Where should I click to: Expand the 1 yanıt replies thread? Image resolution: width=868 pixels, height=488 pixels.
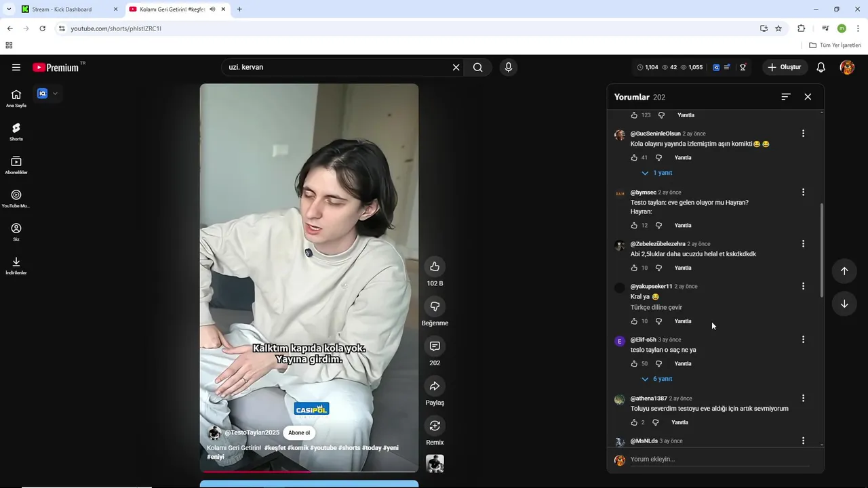coord(657,173)
